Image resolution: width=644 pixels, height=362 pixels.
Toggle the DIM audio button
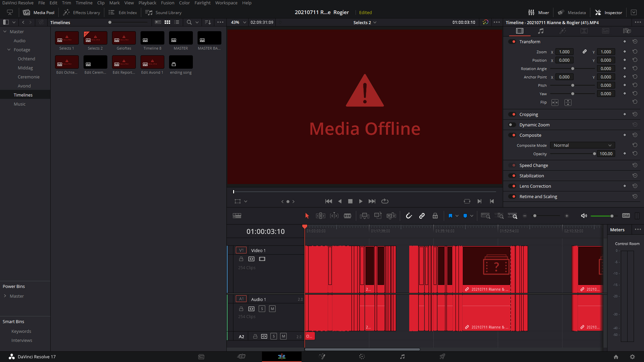tap(626, 216)
